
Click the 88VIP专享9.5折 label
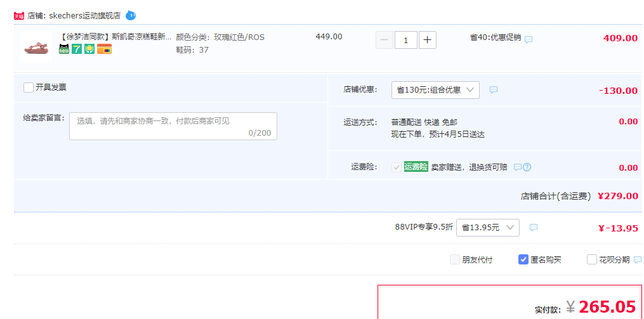point(424,226)
